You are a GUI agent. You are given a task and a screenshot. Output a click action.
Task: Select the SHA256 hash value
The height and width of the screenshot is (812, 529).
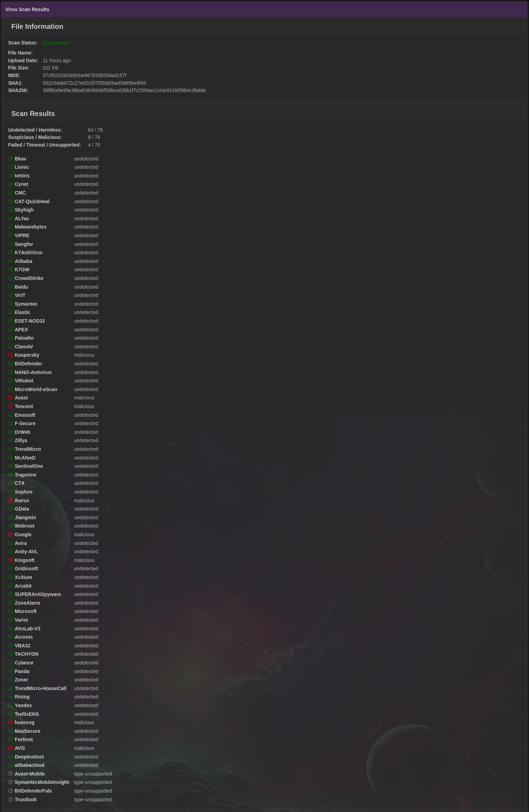[x=124, y=90]
